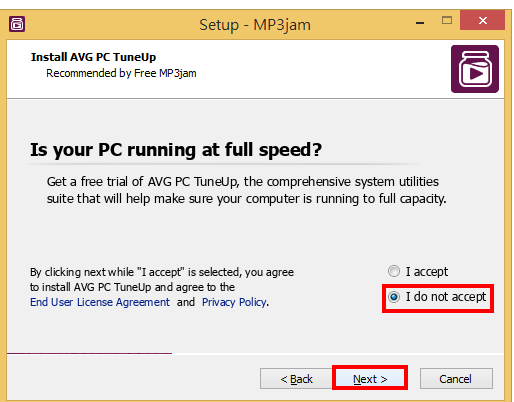Click the purple setup progress line
This screenshot has width=514, height=402.
(89, 353)
